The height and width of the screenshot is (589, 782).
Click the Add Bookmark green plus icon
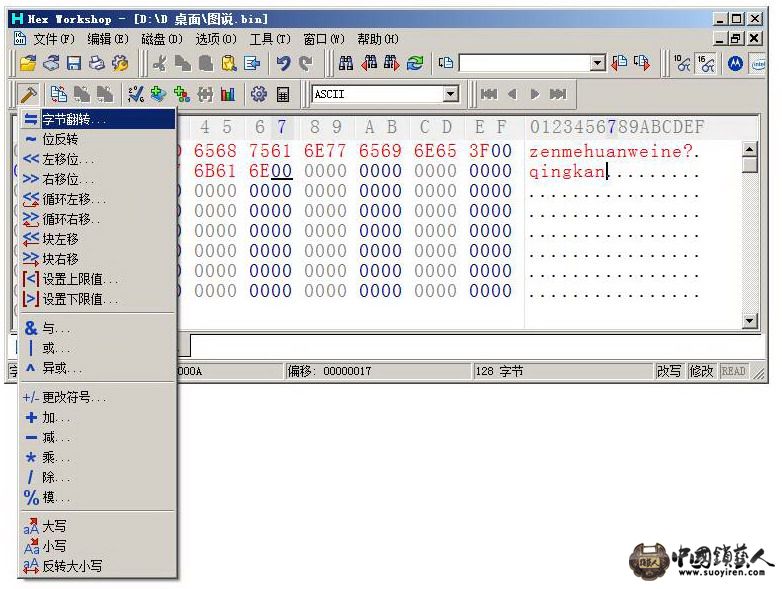click(x=159, y=94)
